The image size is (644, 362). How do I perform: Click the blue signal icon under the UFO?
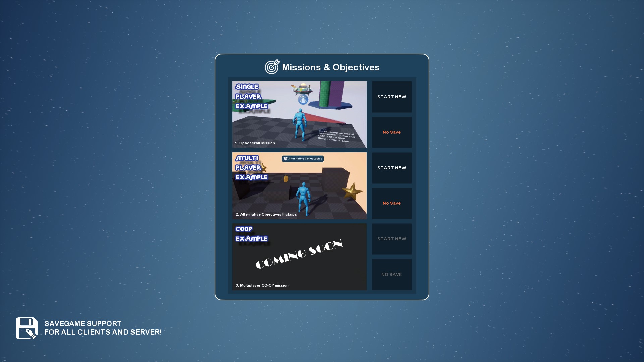point(303,99)
